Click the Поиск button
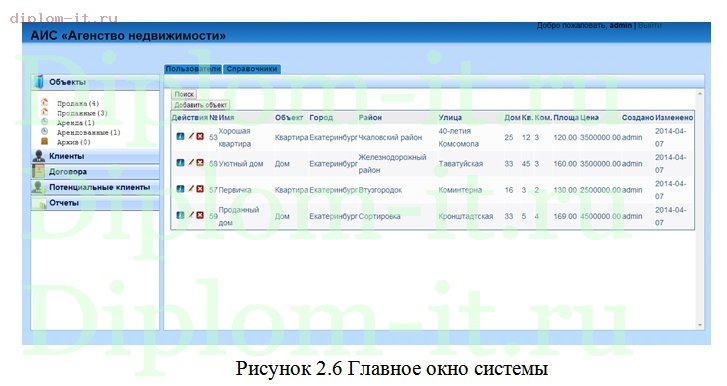The image size is (727, 386). (x=184, y=94)
